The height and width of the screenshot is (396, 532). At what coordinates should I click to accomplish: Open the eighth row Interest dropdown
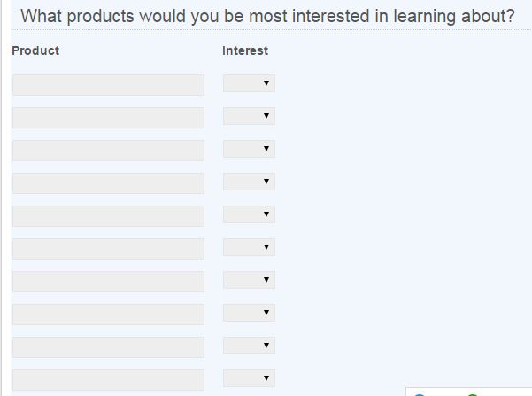click(x=249, y=313)
